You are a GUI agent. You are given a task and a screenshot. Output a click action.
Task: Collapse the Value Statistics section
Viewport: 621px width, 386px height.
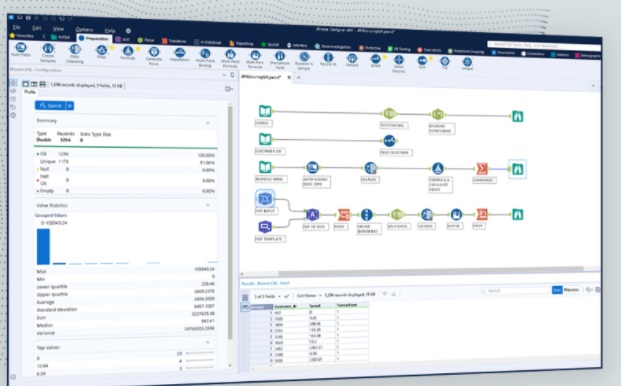(x=208, y=205)
